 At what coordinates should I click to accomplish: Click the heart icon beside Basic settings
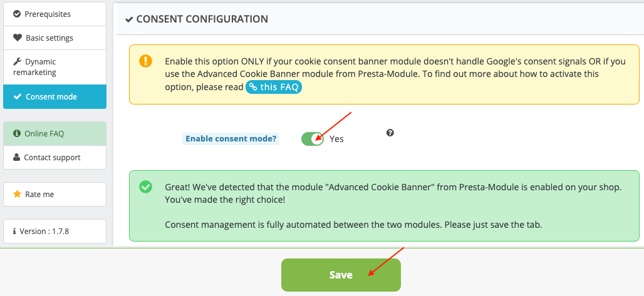pyautogui.click(x=18, y=38)
